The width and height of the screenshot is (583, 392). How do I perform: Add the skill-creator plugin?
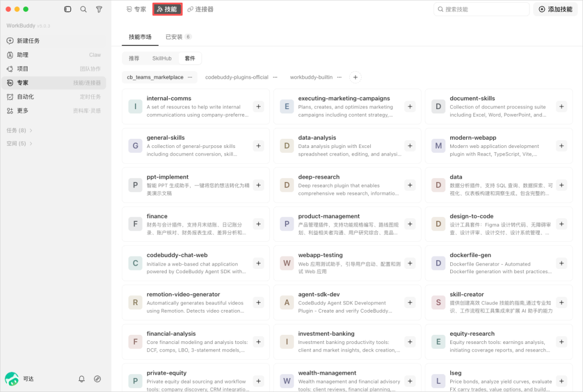561,302
